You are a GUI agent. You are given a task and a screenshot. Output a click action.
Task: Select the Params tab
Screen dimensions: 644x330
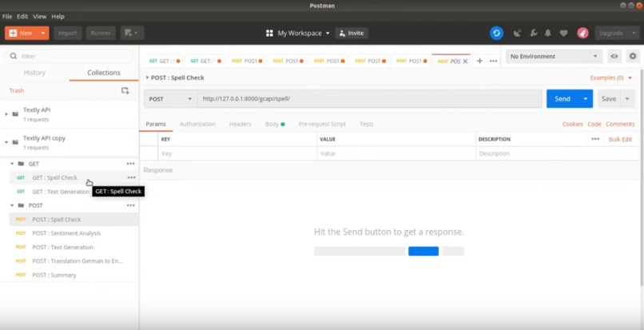(156, 124)
